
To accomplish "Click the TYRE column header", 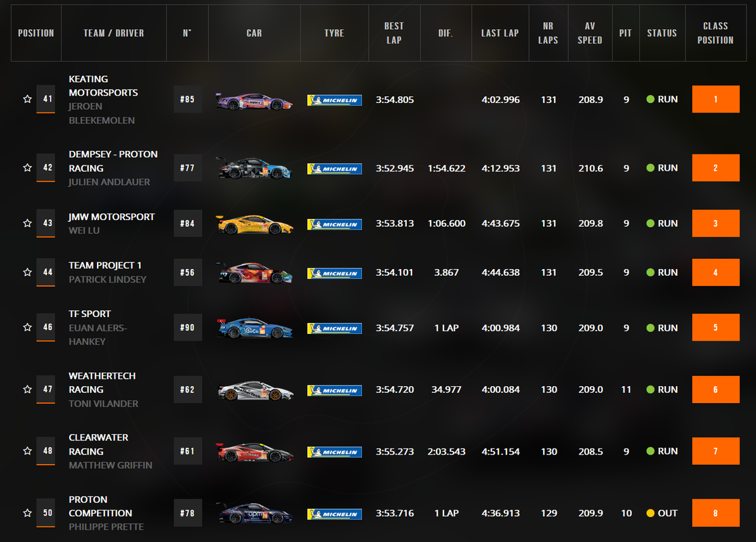I will (x=334, y=33).
